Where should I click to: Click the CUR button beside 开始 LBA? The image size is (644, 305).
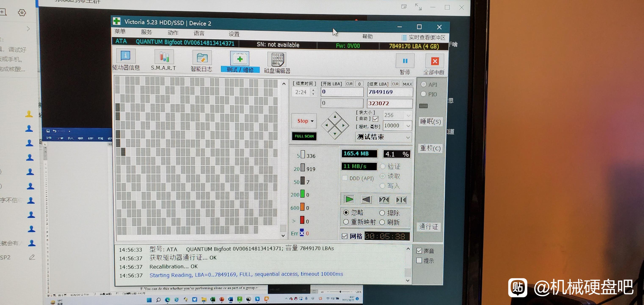tap(349, 84)
